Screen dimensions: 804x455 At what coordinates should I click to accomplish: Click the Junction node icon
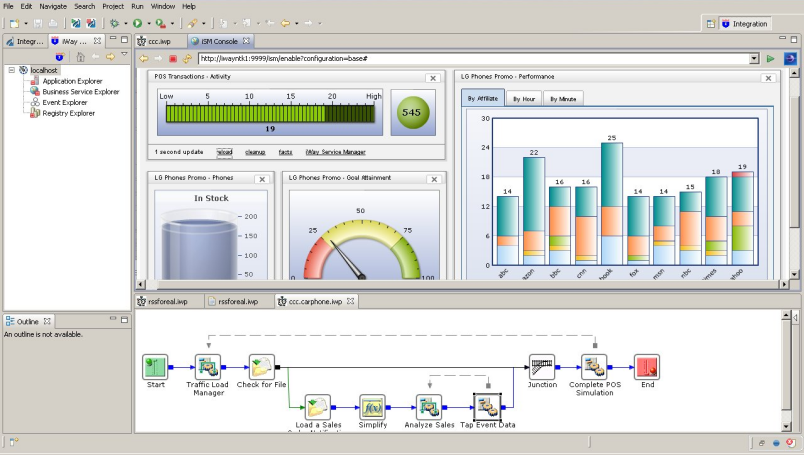coord(542,366)
